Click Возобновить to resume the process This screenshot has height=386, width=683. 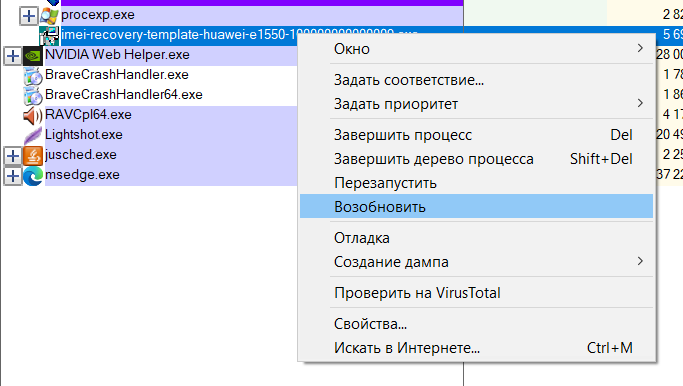pos(477,207)
